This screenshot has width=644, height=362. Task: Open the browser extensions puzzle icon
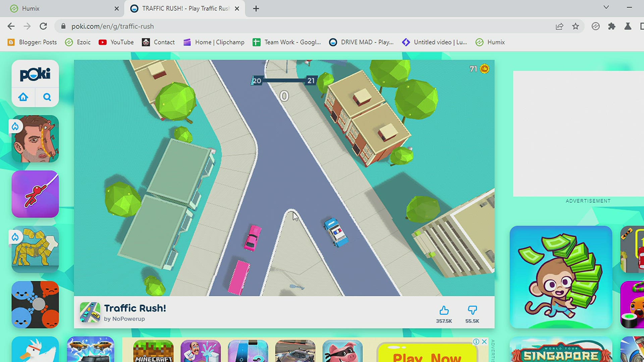point(611,26)
